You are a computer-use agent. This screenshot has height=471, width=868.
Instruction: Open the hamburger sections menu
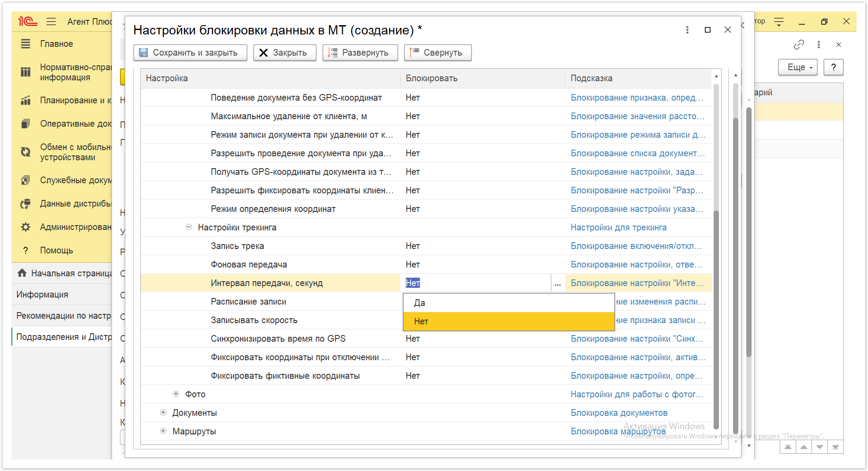[51, 21]
